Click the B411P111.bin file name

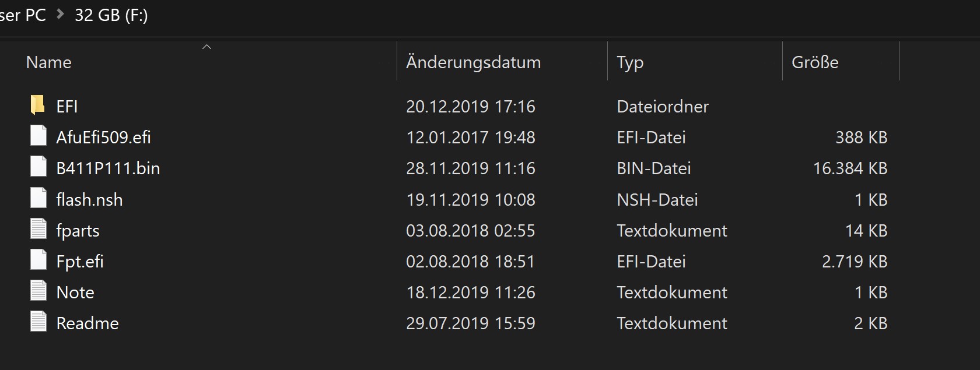[108, 168]
